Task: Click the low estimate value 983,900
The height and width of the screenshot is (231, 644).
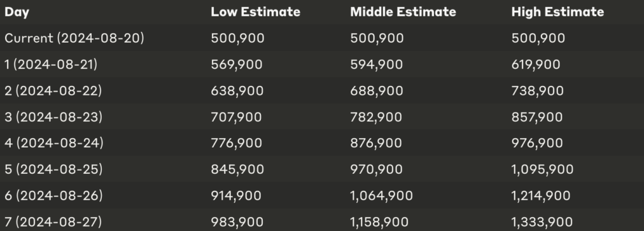Action: pyautogui.click(x=237, y=222)
